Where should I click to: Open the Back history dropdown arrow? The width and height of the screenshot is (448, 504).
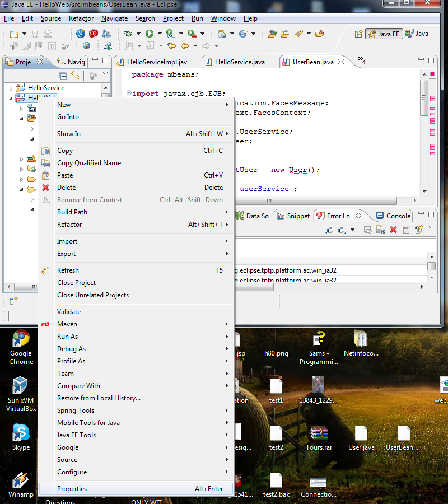click(195, 46)
